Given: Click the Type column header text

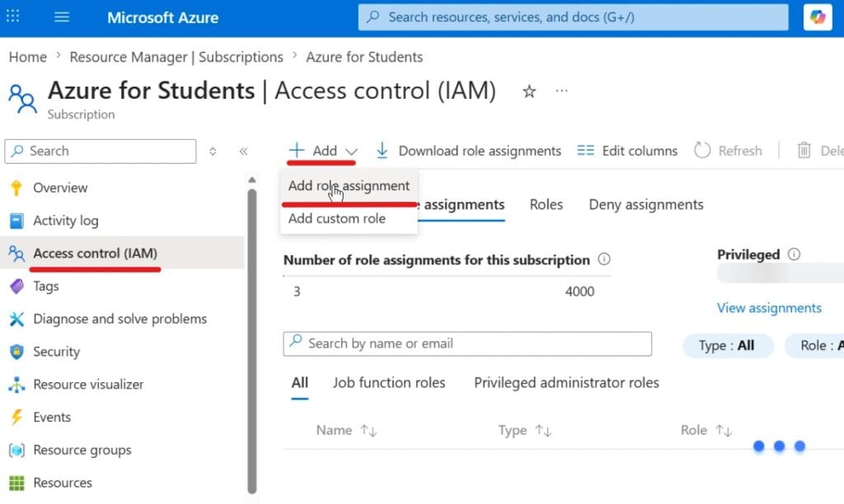Looking at the screenshot, I should [513, 431].
